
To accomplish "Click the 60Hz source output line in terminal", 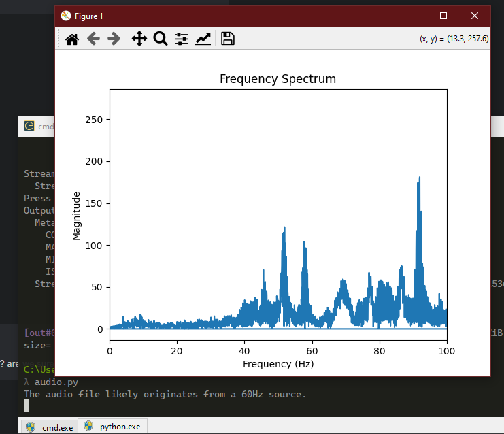I will (x=165, y=394).
